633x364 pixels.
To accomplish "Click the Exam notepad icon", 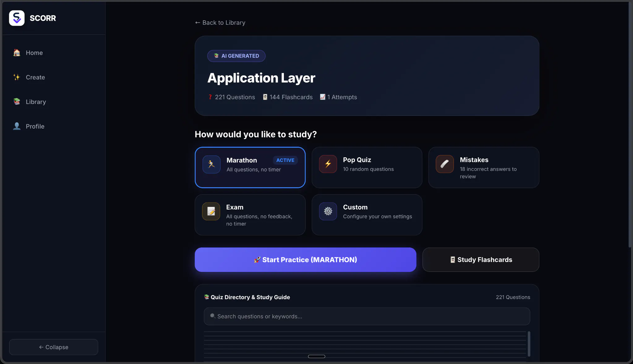I will tap(211, 211).
